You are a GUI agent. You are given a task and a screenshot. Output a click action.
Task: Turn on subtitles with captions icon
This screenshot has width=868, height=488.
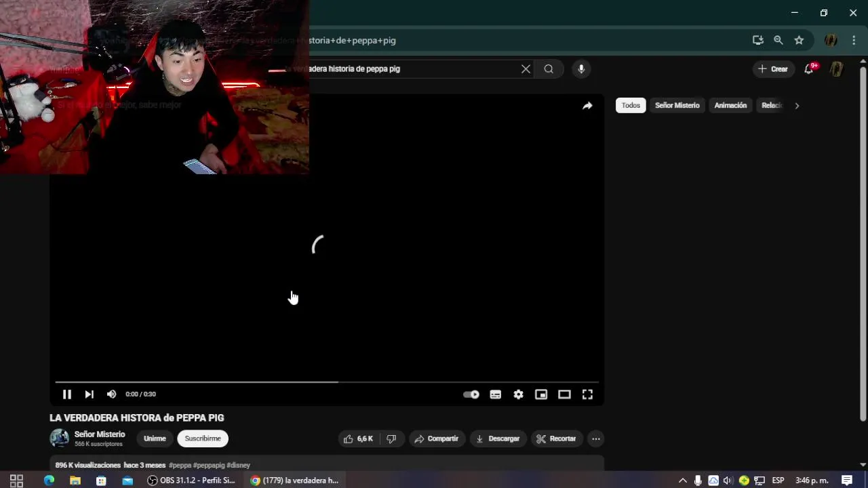click(x=496, y=394)
